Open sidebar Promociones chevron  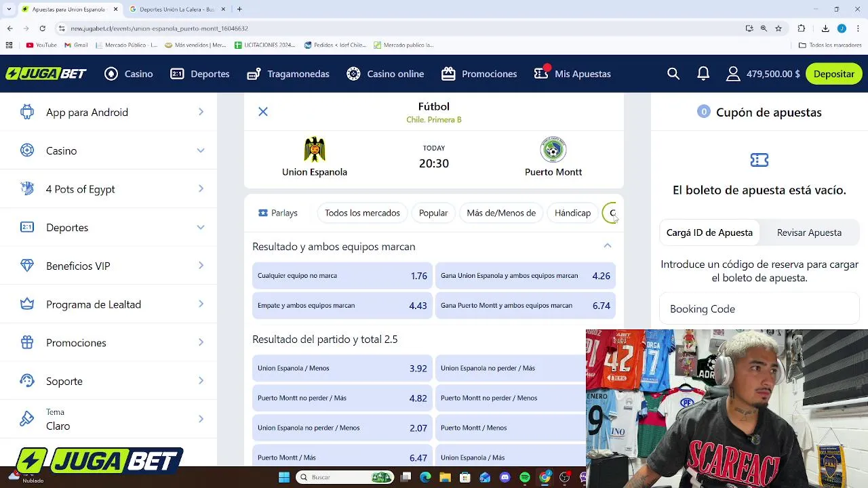pyautogui.click(x=201, y=342)
